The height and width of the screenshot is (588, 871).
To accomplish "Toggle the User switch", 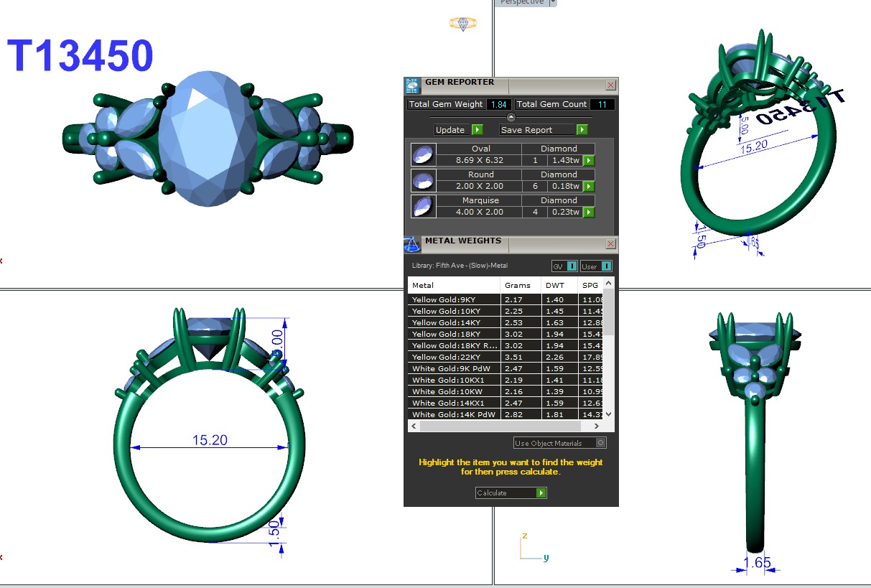I will coord(606,266).
